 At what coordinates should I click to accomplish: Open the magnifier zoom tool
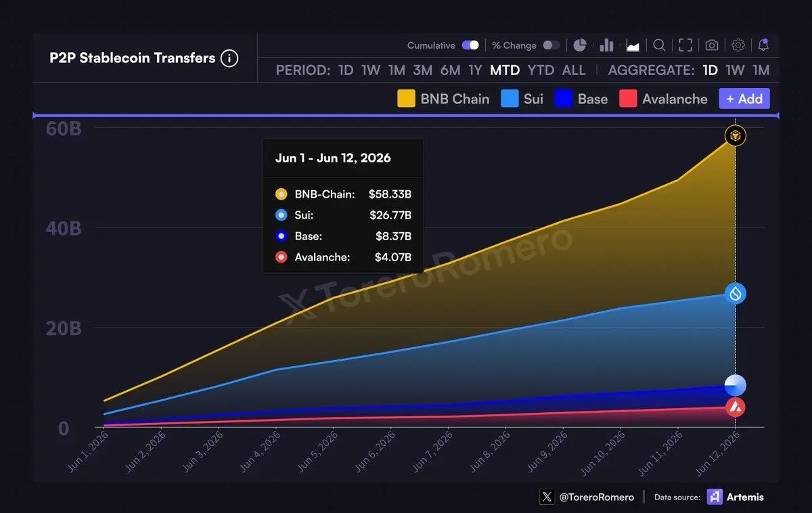[659, 45]
